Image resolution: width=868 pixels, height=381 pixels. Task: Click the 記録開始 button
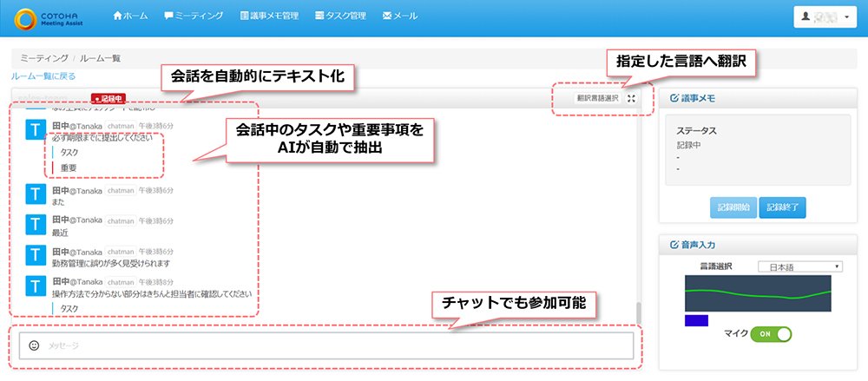733,207
